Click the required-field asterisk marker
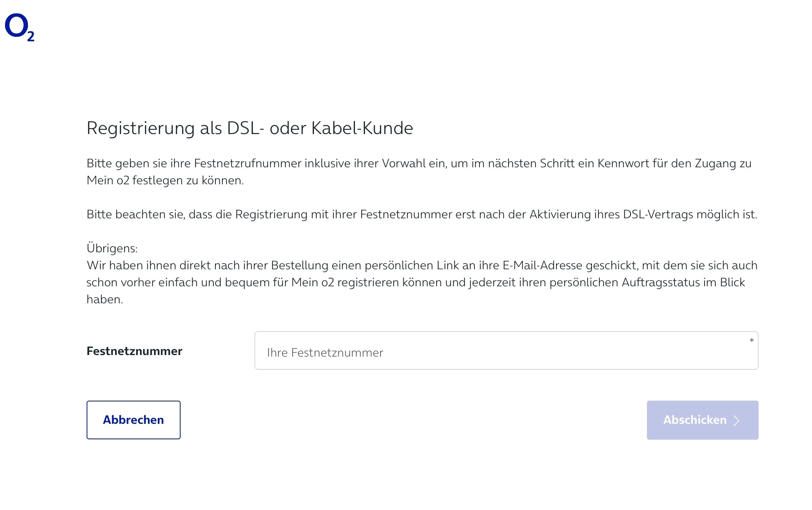This screenshot has width=812, height=510. [751, 341]
